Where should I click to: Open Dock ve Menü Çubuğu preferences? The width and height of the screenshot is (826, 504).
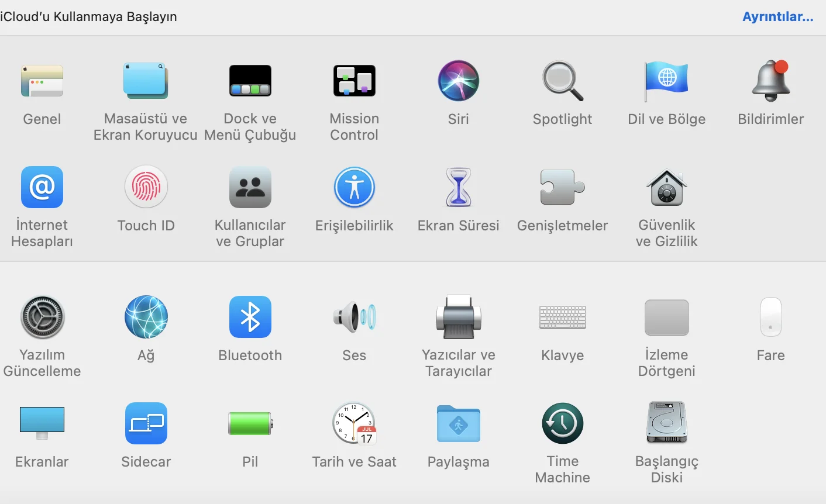[250, 81]
